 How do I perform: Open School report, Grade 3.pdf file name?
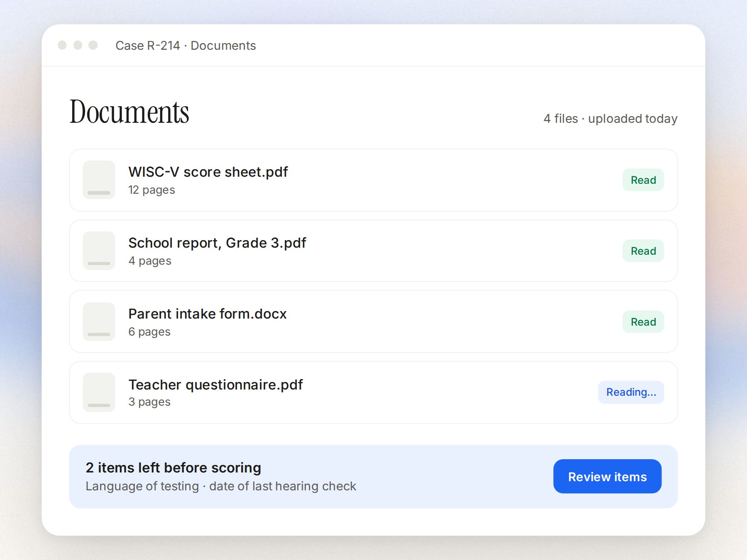(x=217, y=243)
